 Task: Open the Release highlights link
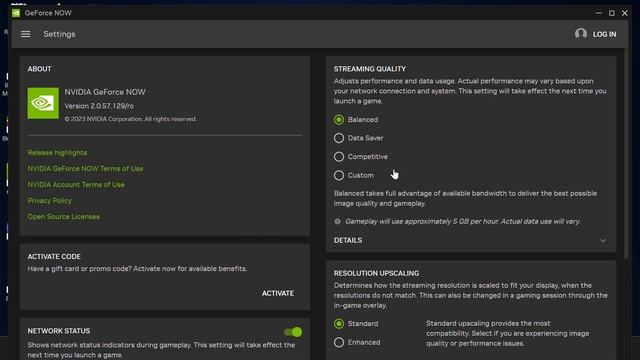(57, 153)
